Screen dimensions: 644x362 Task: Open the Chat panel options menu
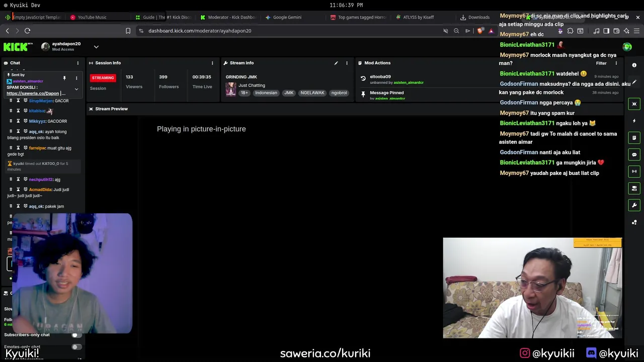77,63
